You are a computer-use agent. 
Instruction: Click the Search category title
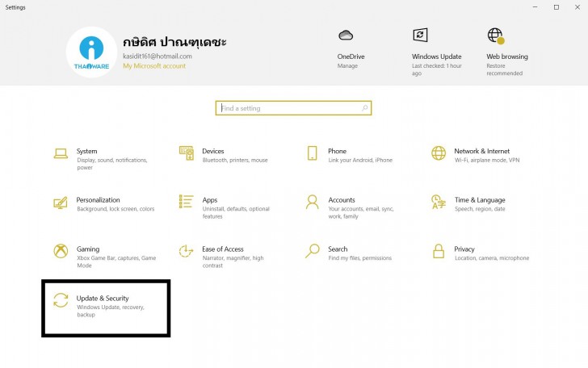click(x=338, y=249)
